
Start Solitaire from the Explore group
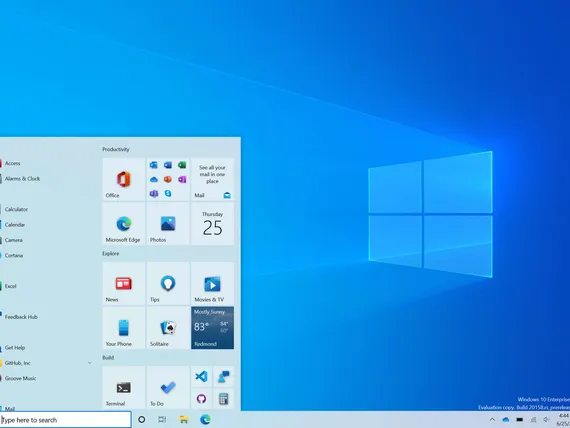tap(168, 328)
